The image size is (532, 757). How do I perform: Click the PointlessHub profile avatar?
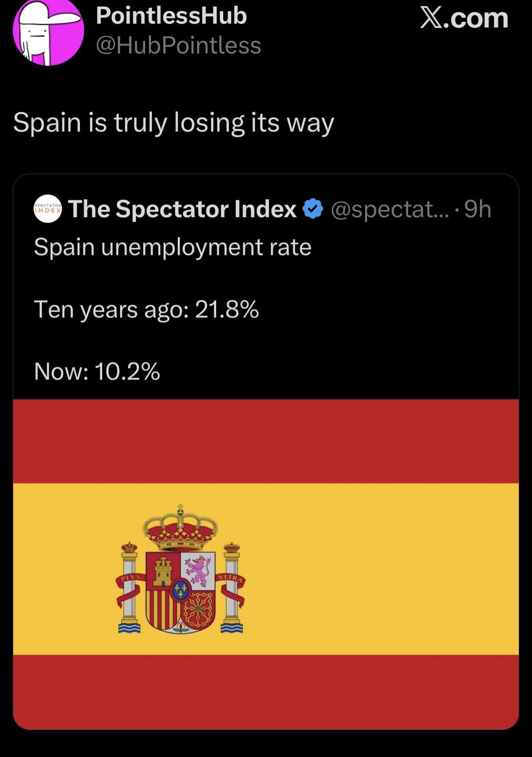click(48, 31)
